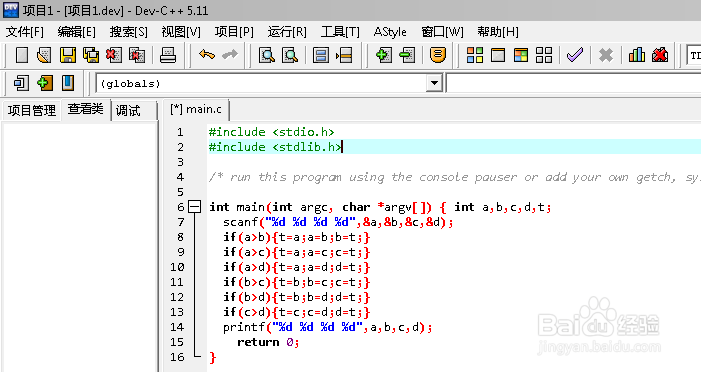Screen dimensions: 701x372
Task: Switch to the 项目管理 tab
Action: [x=32, y=110]
